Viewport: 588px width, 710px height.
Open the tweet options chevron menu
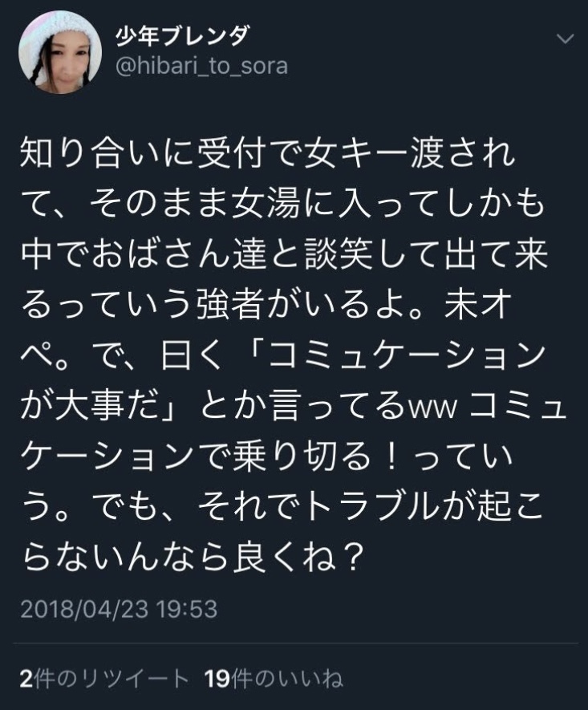565,39
